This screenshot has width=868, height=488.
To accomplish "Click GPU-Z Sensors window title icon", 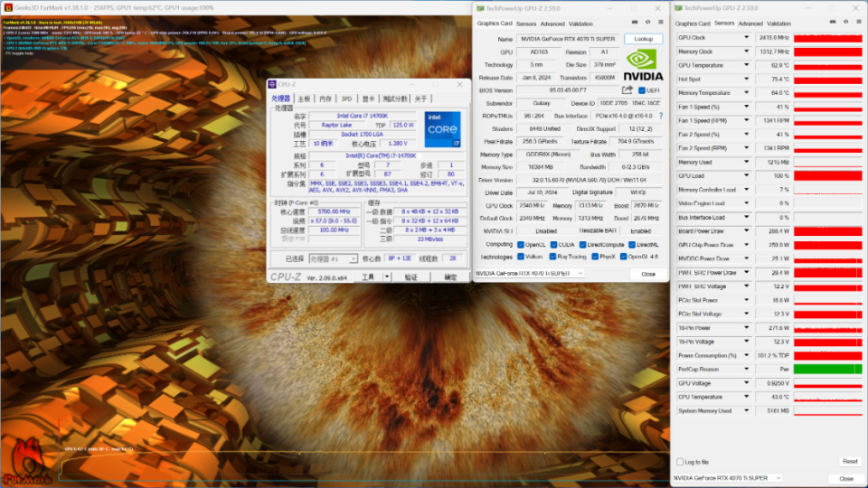I will pos(678,8).
